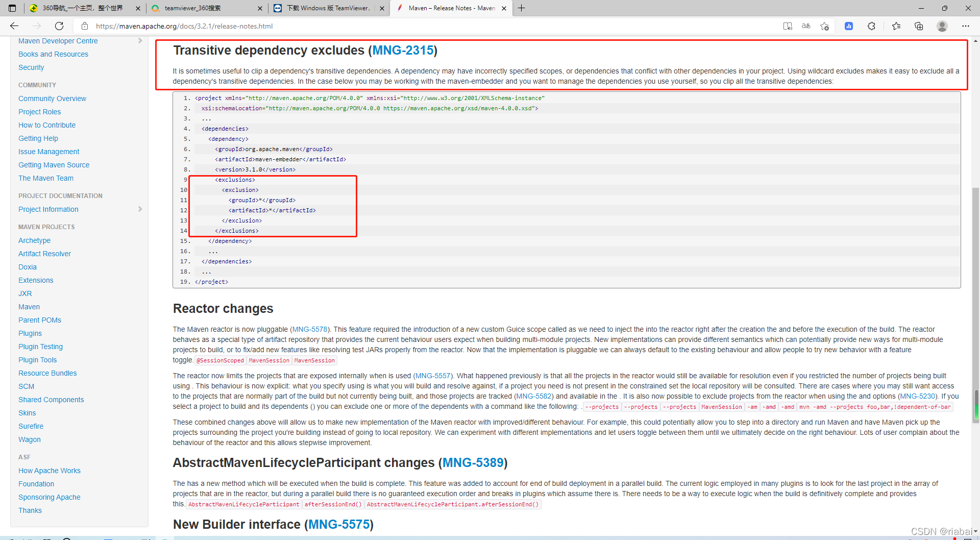The height and width of the screenshot is (540, 980).
Task: Open Parent POMs link
Action: click(40, 320)
